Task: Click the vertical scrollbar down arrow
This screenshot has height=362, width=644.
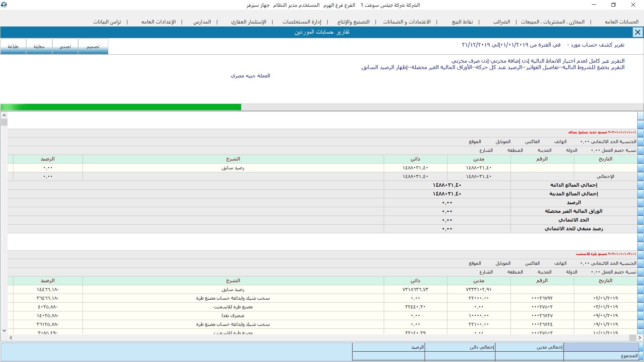Action: [4, 330]
